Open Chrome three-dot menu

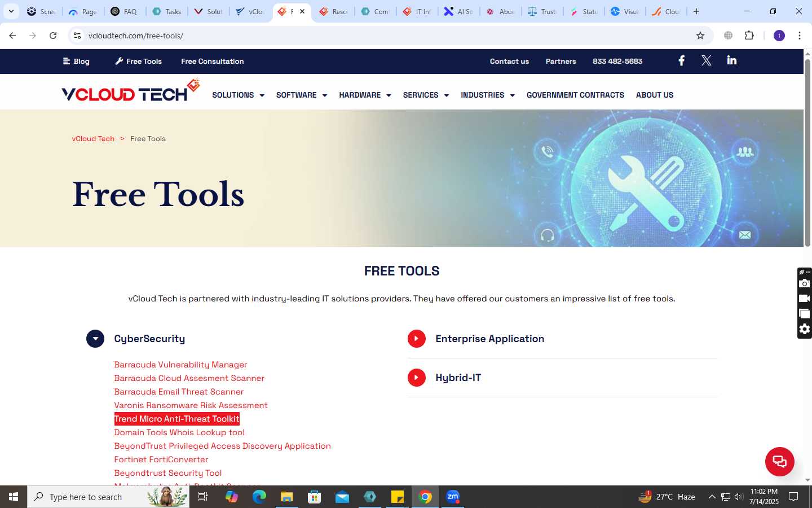800,36
